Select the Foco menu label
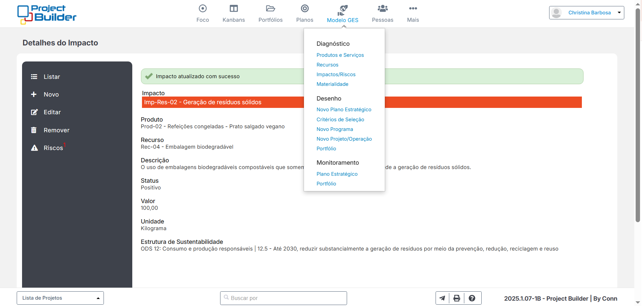Viewport: 644px width, 306px height. coord(202,20)
